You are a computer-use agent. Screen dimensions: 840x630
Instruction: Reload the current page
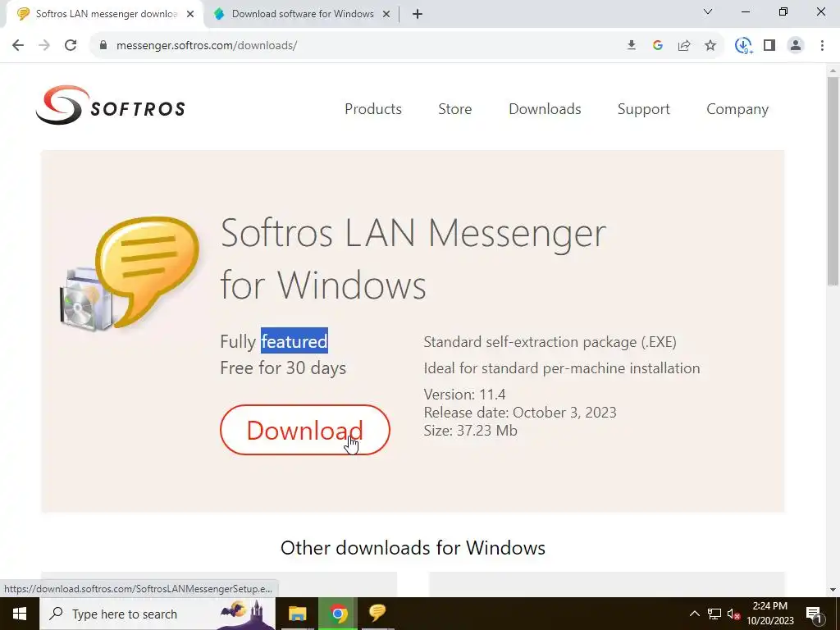click(71, 46)
